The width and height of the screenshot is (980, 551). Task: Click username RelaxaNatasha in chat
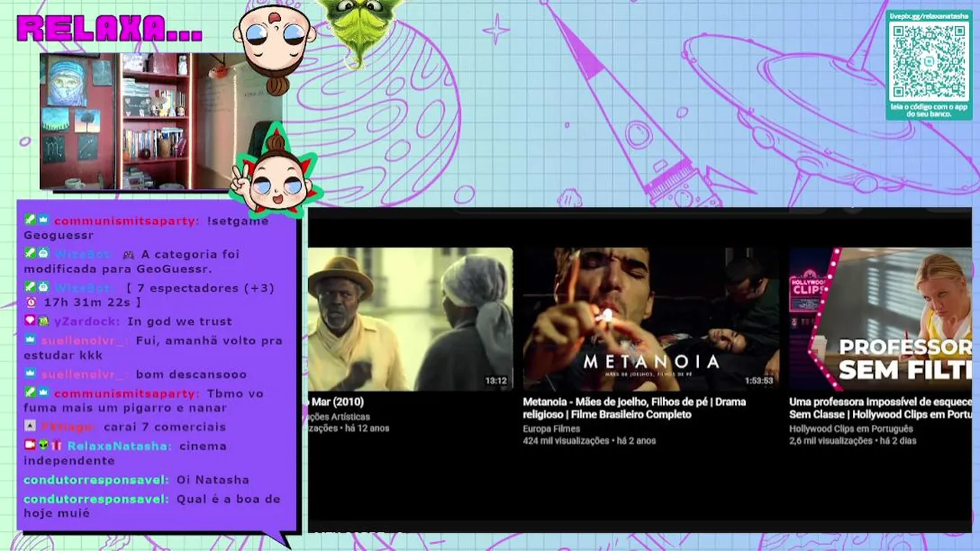(119, 446)
